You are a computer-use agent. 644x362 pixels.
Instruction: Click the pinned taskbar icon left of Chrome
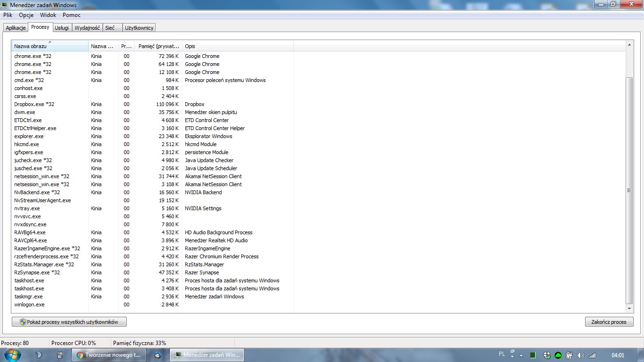coord(60,355)
